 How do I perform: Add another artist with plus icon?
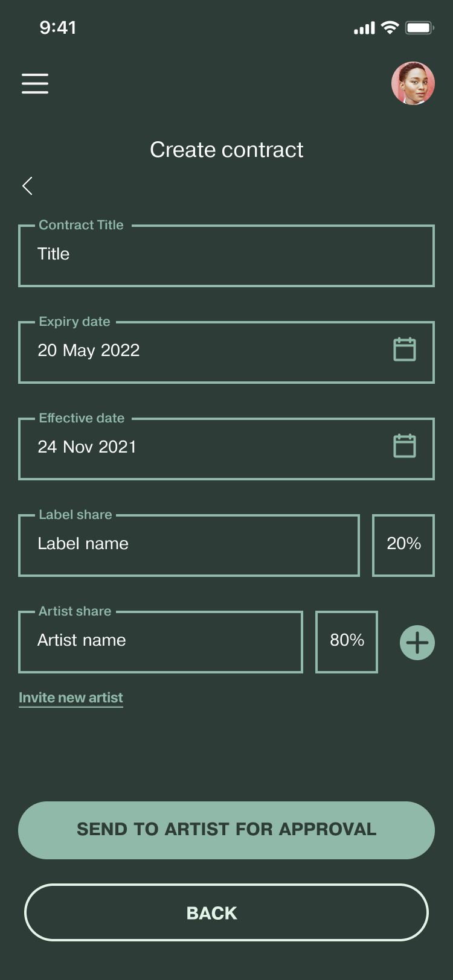(417, 643)
